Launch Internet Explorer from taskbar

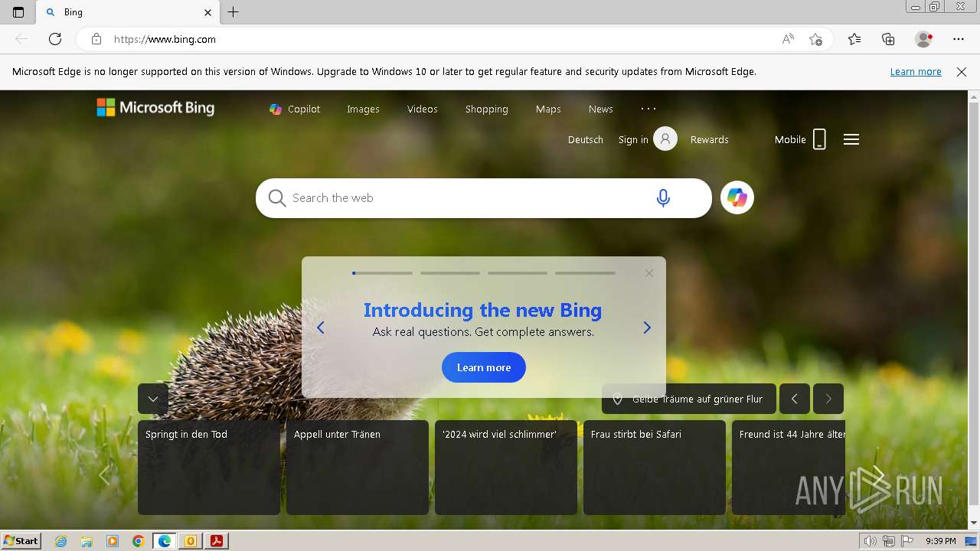pos(60,541)
